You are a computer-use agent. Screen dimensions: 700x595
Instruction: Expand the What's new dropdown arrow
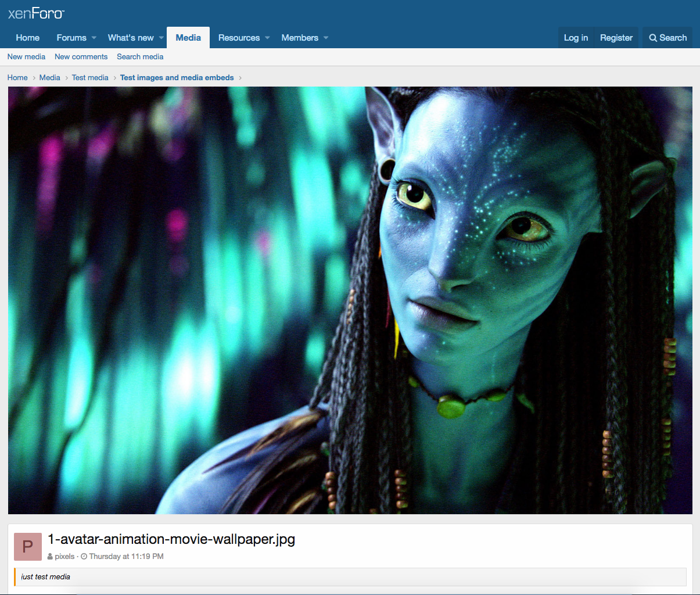tap(161, 38)
